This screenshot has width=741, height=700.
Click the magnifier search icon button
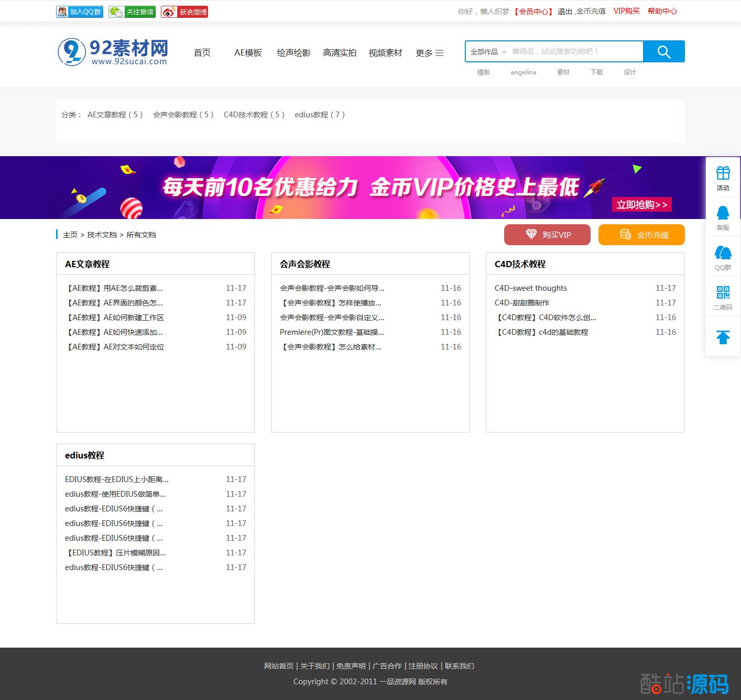tap(663, 52)
